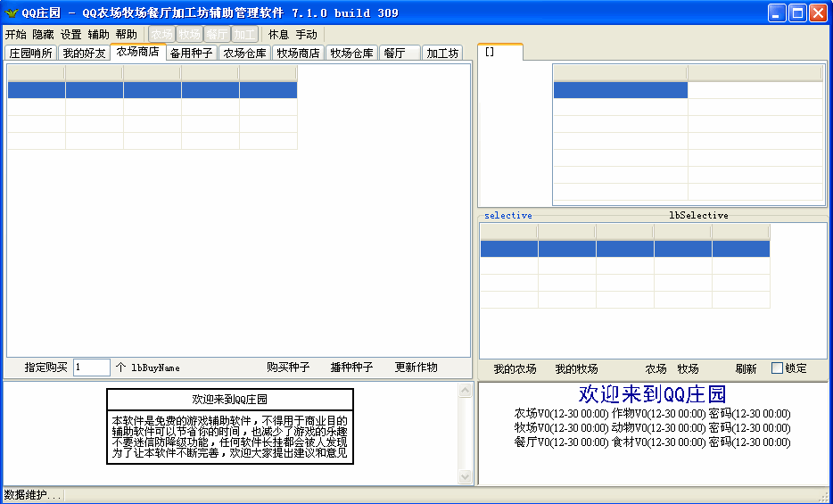Toggle the 餐厅 toolbar button
The height and width of the screenshot is (504, 833).
pos(217,35)
